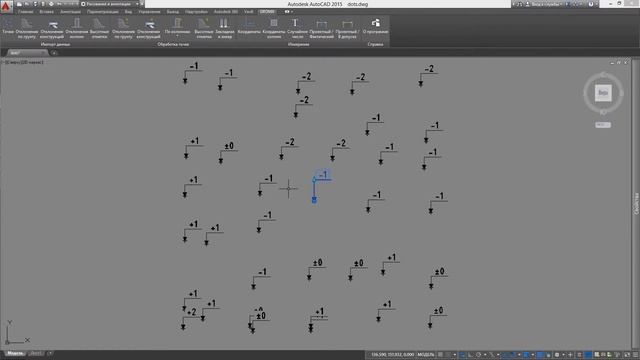Open Help question mark icon in title bar

pos(591,4)
